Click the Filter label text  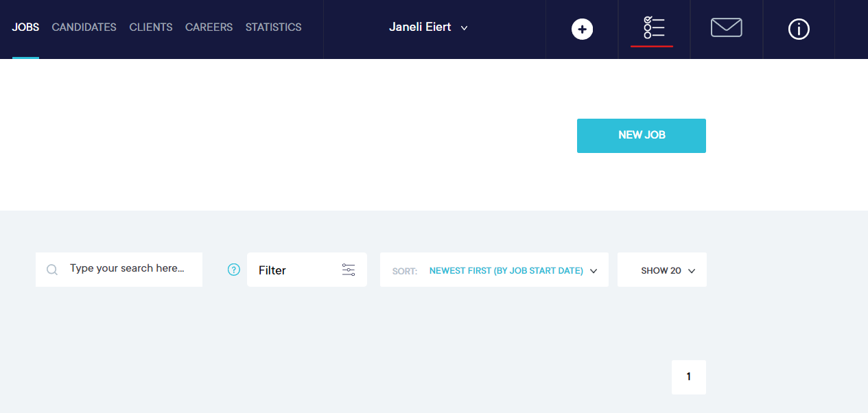pos(272,270)
